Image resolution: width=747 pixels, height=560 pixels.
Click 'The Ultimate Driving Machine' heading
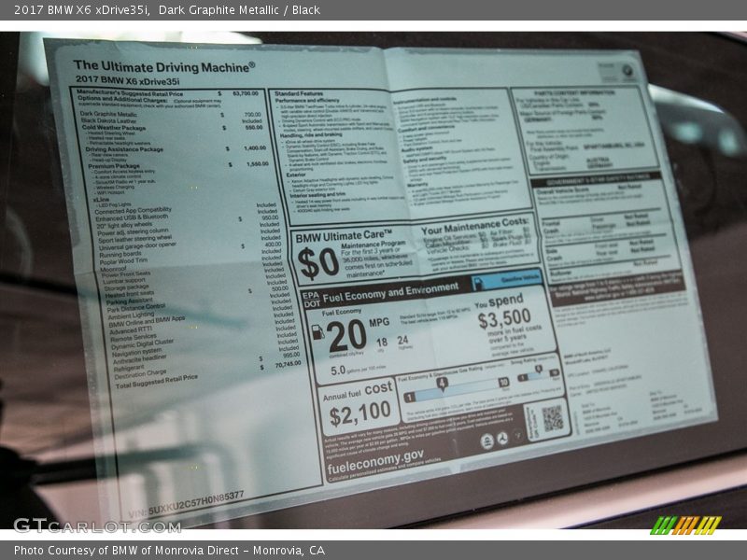click(164, 66)
